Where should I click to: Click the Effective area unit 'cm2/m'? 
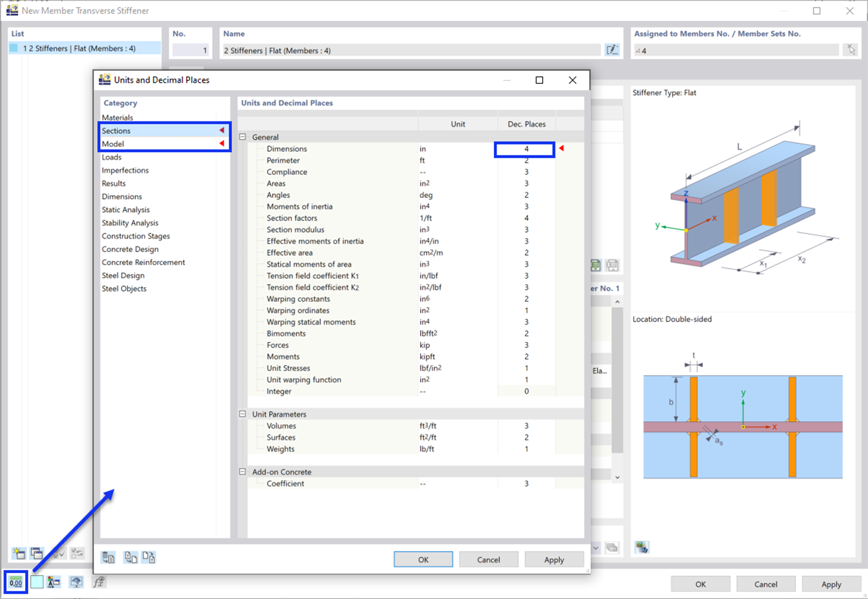pyautogui.click(x=458, y=252)
